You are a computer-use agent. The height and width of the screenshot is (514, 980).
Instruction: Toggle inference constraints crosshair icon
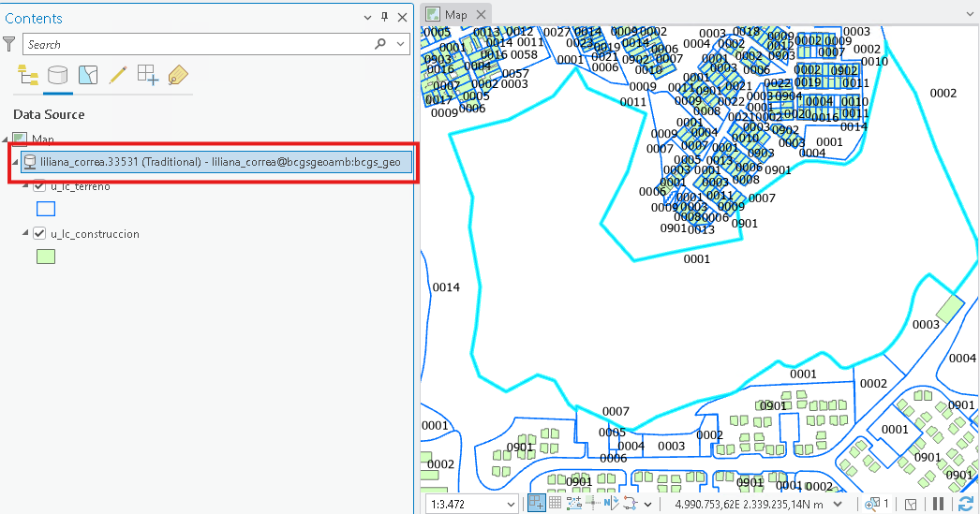coord(592,503)
